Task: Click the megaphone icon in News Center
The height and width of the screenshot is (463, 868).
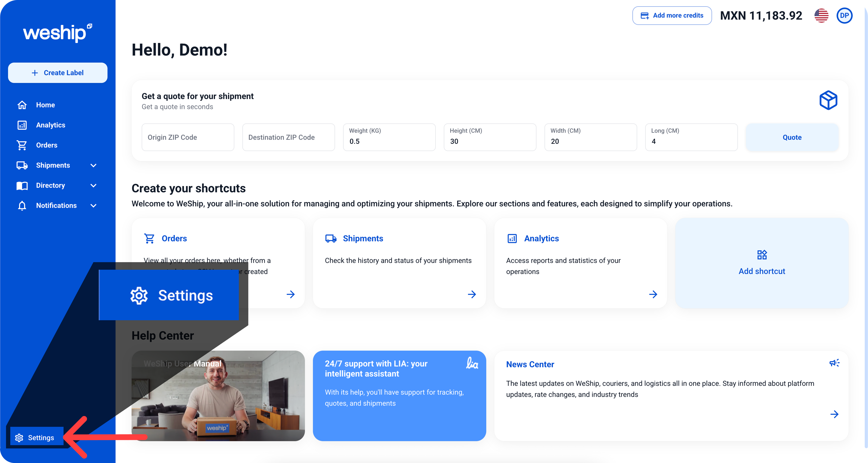Action: 834,363
